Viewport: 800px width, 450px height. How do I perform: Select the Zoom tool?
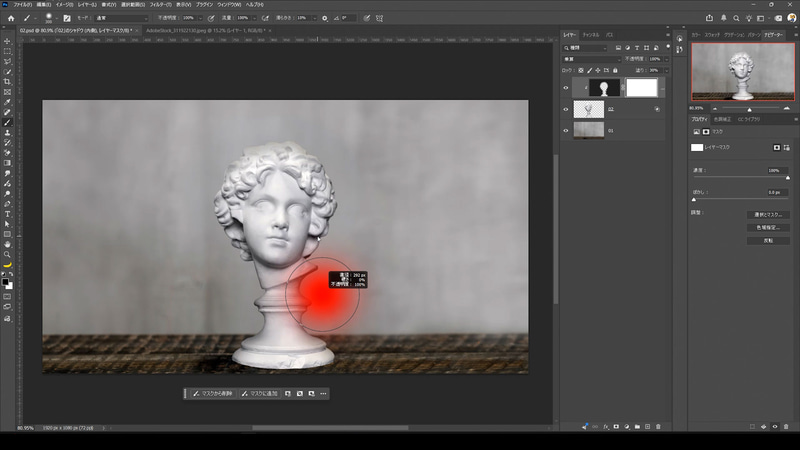(x=7, y=255)
